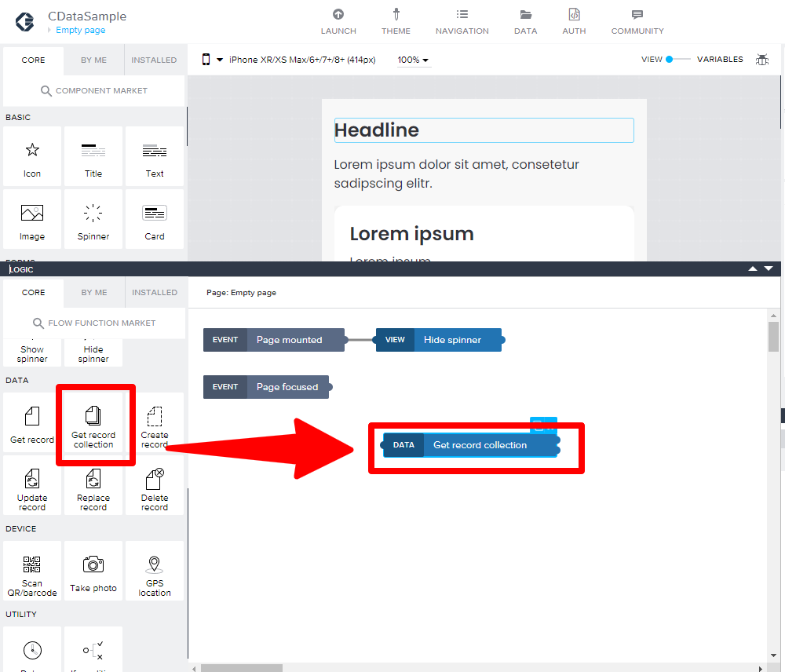Open the device type dropdown

(x=212, y=60)
